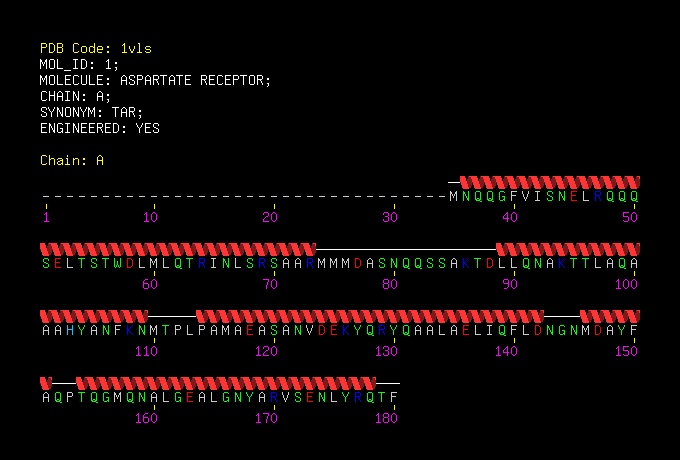Image resolution: width=680 pixels, height=460 pixels.
Task: Click the helix above residues 154-178
Action: coord(226,384)
